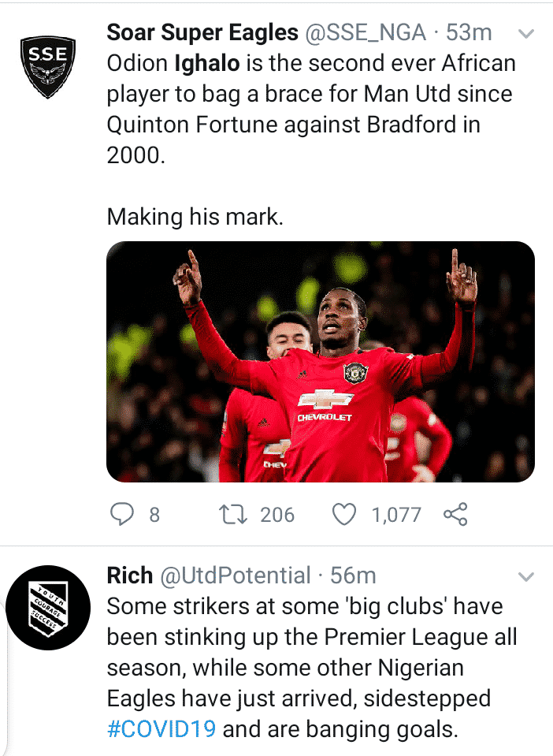The height and width of the screenshot is (756, 553).
Task: Reply to the Soar Super Eagles tweet
Action: coord(121,515)
